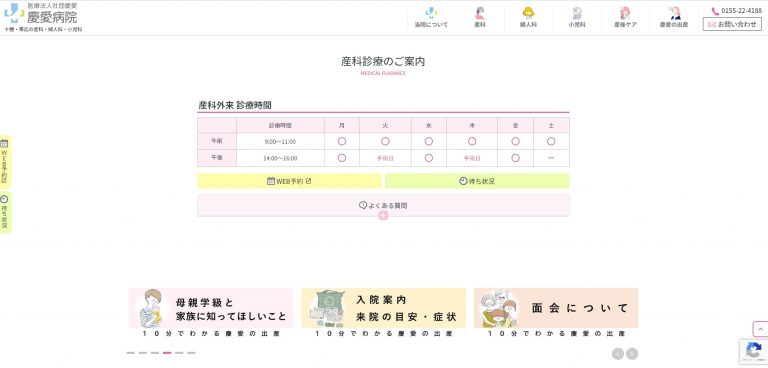Click the Keiai Hospital logo
This screenshot has height=368, width=768.
(43, 17)
